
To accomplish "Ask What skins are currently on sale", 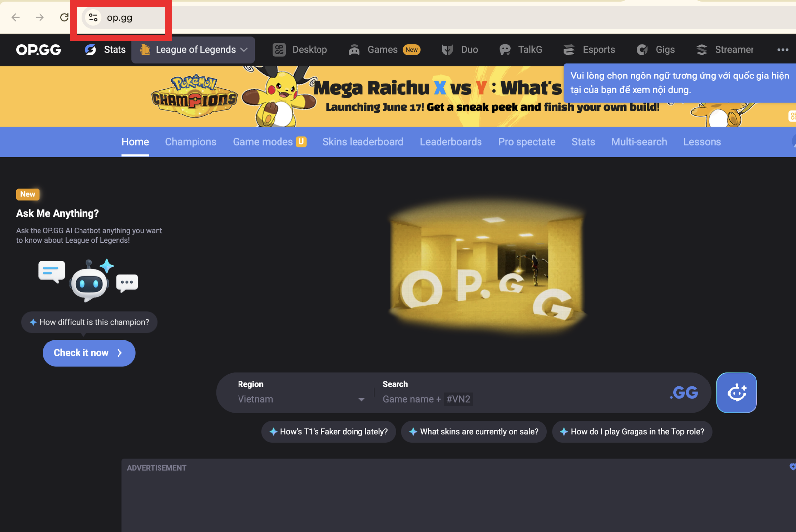I will pos(474,432).
